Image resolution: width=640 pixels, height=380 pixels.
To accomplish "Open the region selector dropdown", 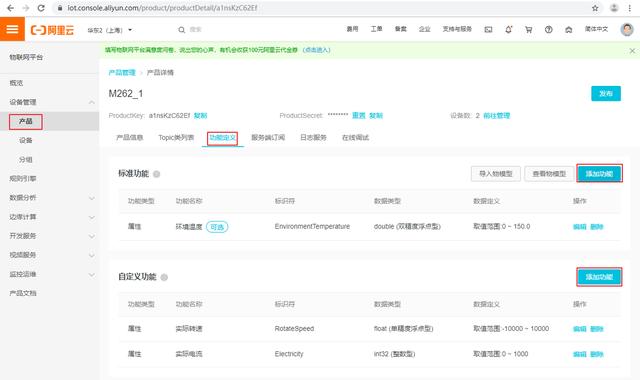I will point(110,30).
